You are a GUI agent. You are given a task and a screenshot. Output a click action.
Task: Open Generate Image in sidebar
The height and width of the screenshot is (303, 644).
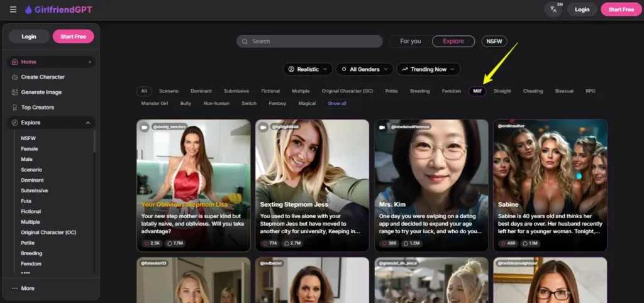pos(51,92)
